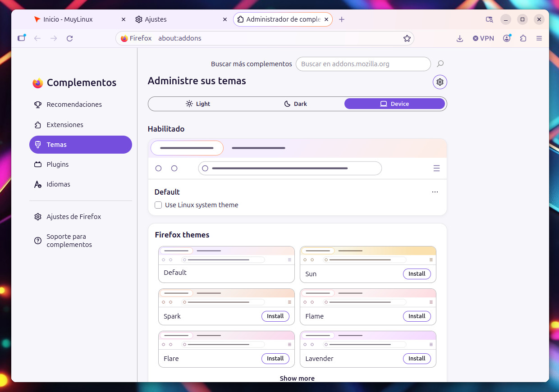Select the Administrador de complementos tab
Image resolution: width=559 pixels, height=392 pixels.
point(283,19)
